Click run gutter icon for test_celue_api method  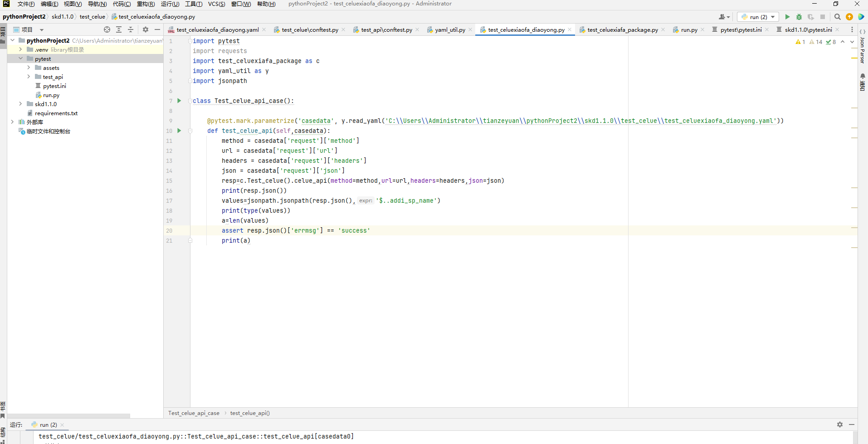pos(179,131)
